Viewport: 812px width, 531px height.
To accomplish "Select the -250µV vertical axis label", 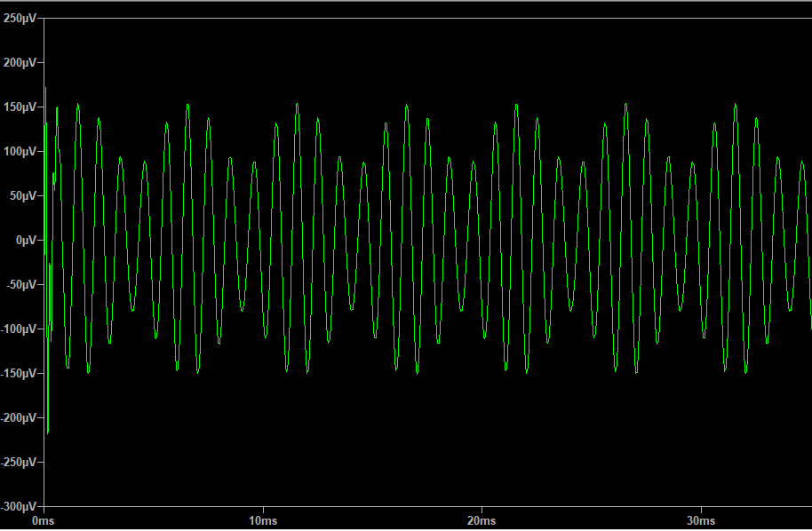I will coord(19,463).
